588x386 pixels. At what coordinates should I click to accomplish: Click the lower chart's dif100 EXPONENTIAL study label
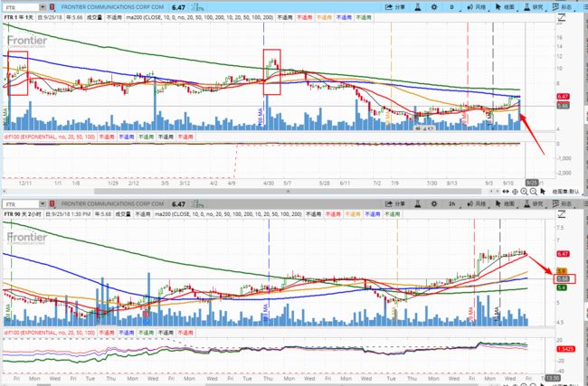(x=50, y=333)
